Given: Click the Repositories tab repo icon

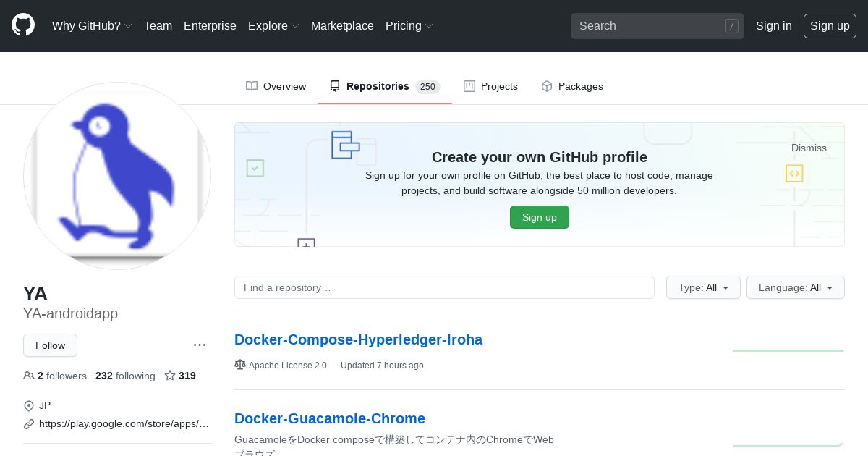Looking at the screenshot, I should [335, 86].
